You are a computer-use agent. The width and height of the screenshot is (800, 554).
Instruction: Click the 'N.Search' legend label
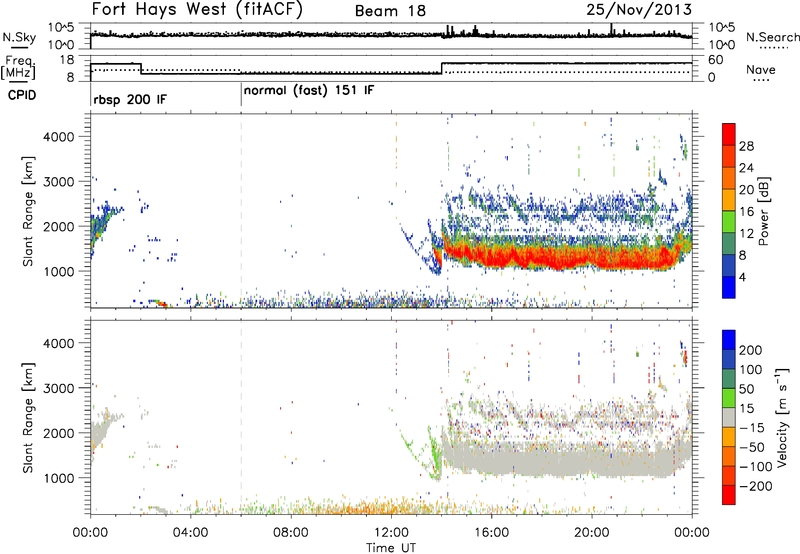coord(773,37)
